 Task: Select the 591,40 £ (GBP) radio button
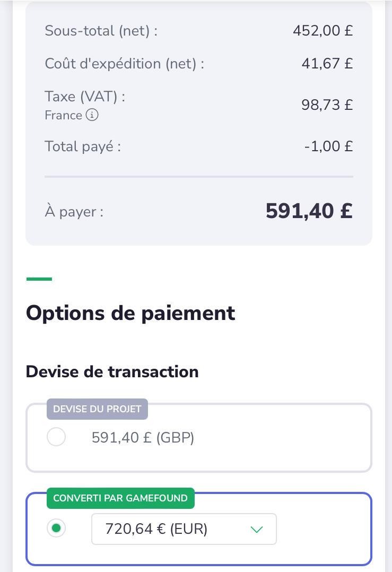pyautogui.click(x=56, y=437)
